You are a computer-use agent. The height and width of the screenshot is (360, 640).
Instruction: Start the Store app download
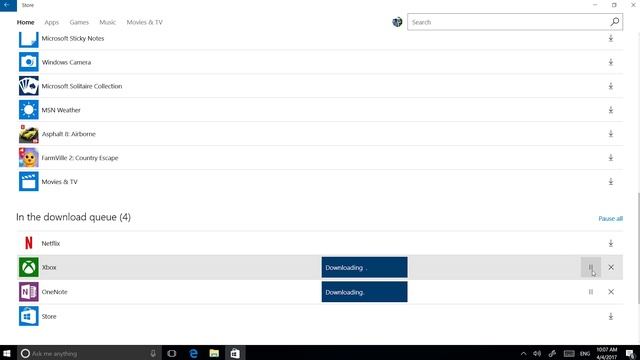click(x=611, y=316)
